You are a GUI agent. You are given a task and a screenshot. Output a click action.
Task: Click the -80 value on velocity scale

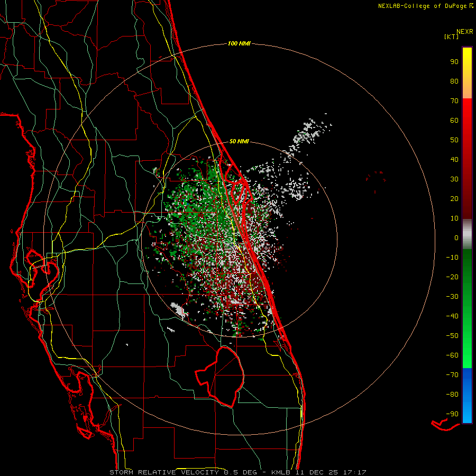coord(452,395)
